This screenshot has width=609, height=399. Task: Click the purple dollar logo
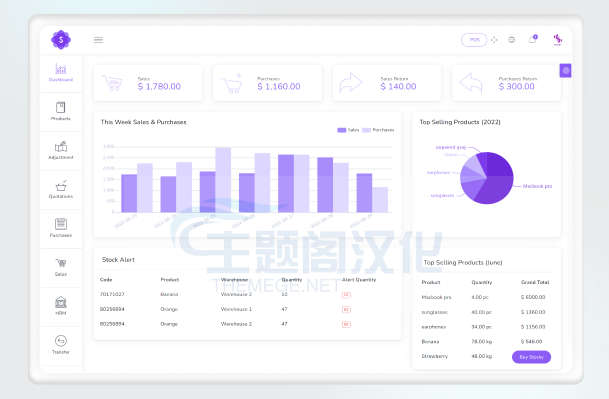[61, 40]
